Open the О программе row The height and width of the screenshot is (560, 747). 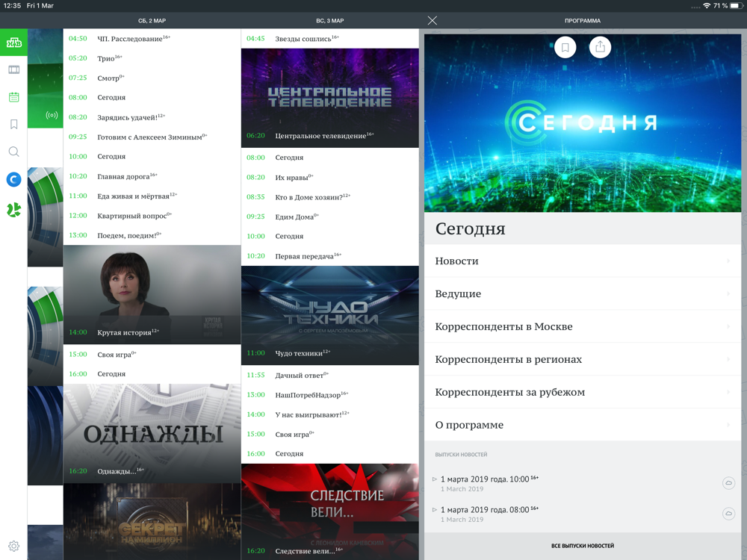pos(582,425)
